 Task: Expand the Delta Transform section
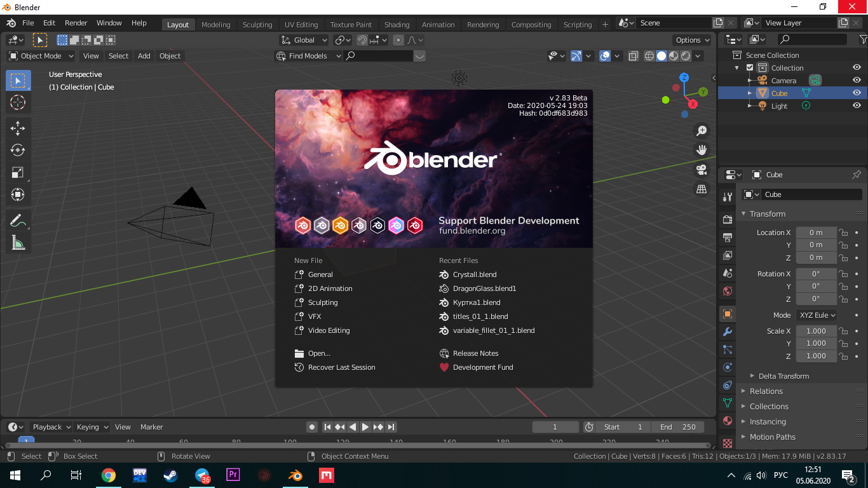point(783,376)
